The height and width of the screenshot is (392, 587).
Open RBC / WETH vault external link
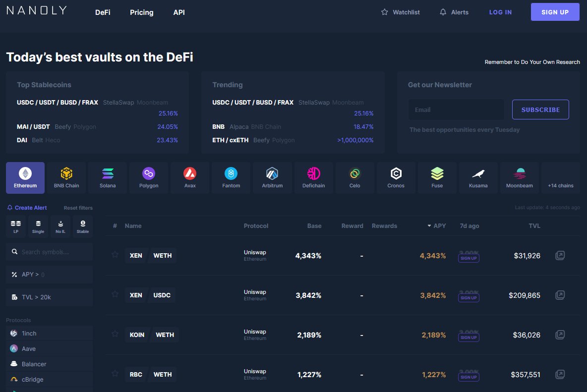(x=560, y=375)
